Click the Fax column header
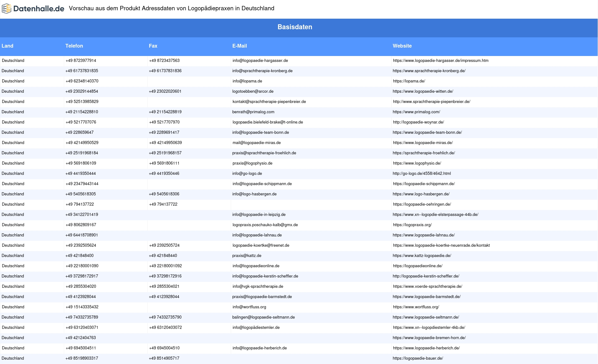 pyautogui.click(x=153, y=46)
